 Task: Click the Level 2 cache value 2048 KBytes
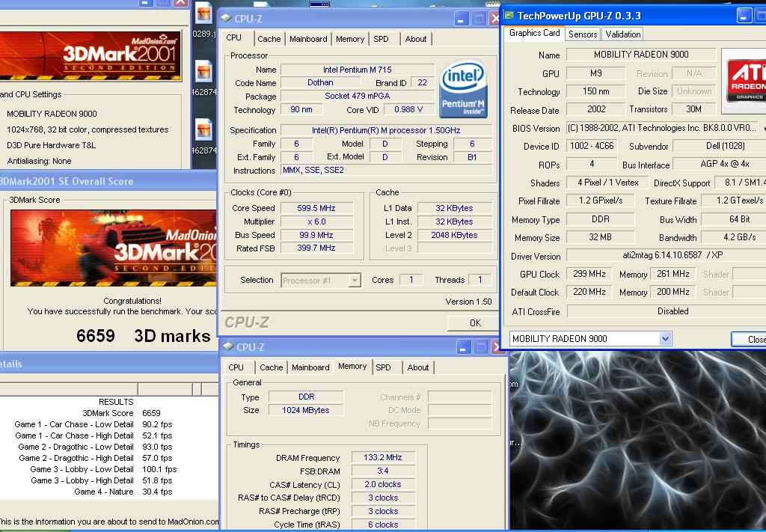[454, 235]
